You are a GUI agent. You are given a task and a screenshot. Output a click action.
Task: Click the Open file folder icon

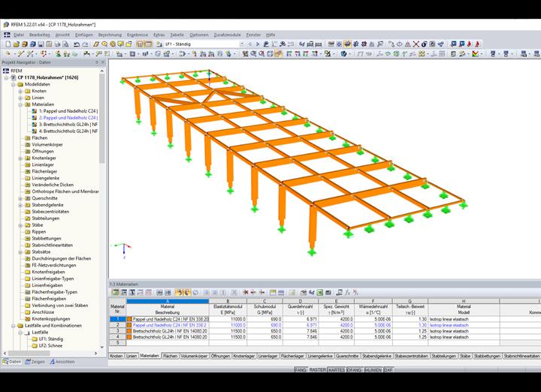[x=17, y=44]
